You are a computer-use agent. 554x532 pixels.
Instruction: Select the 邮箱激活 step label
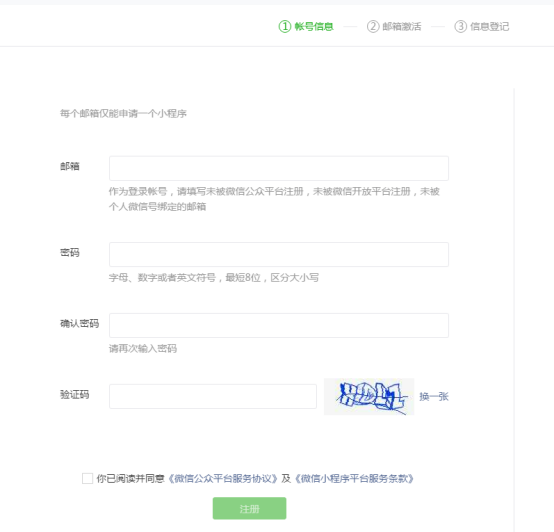[x=402, y=26]
